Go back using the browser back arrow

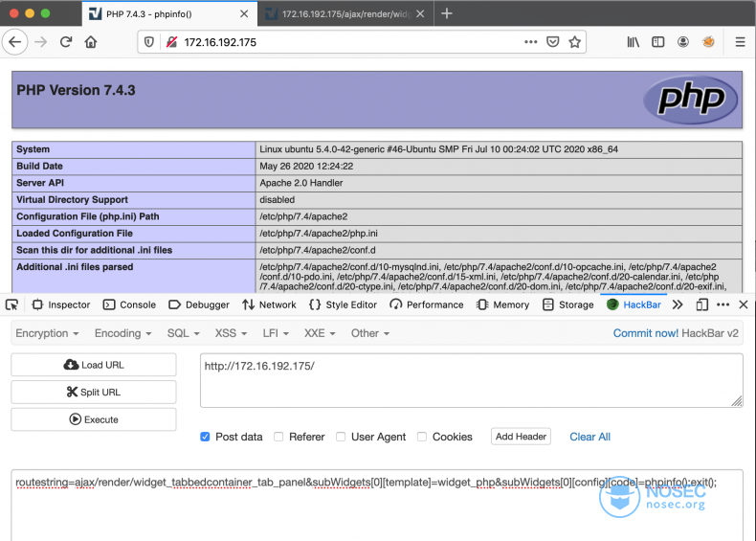tap(15, 42)
